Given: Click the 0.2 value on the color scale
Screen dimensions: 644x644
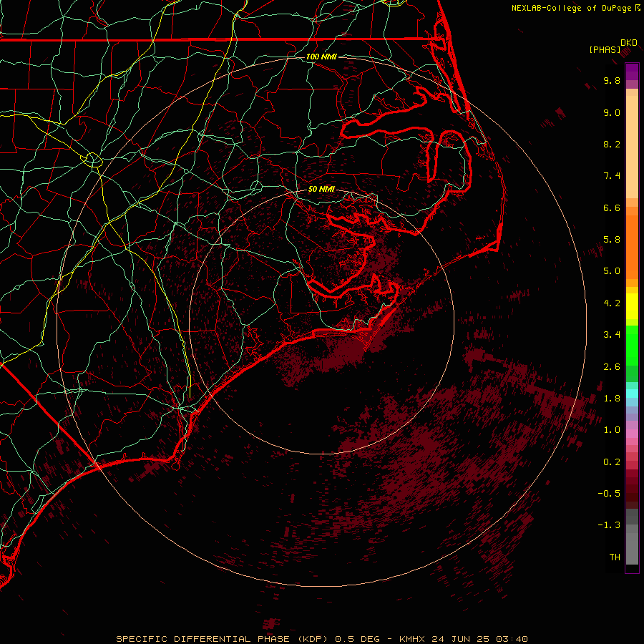Looking at the screenshot, I should 612,462.
